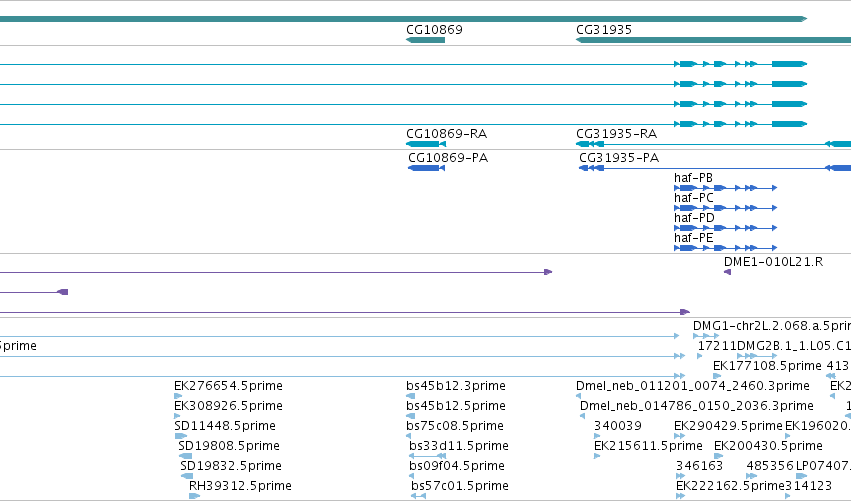Click the EK276654.5prime arrow glyph
Viewport: 851px width, 501px height.
[177, 396]
